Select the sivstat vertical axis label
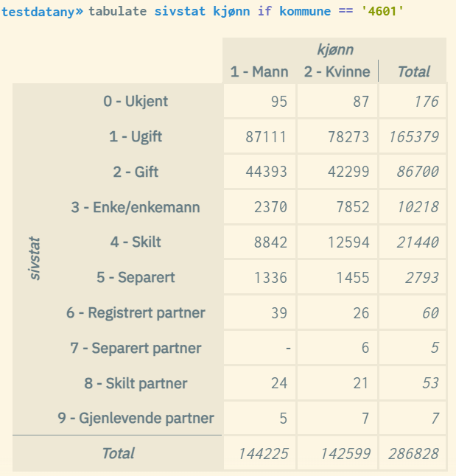The image size is (456, 476). coord(35,259)
